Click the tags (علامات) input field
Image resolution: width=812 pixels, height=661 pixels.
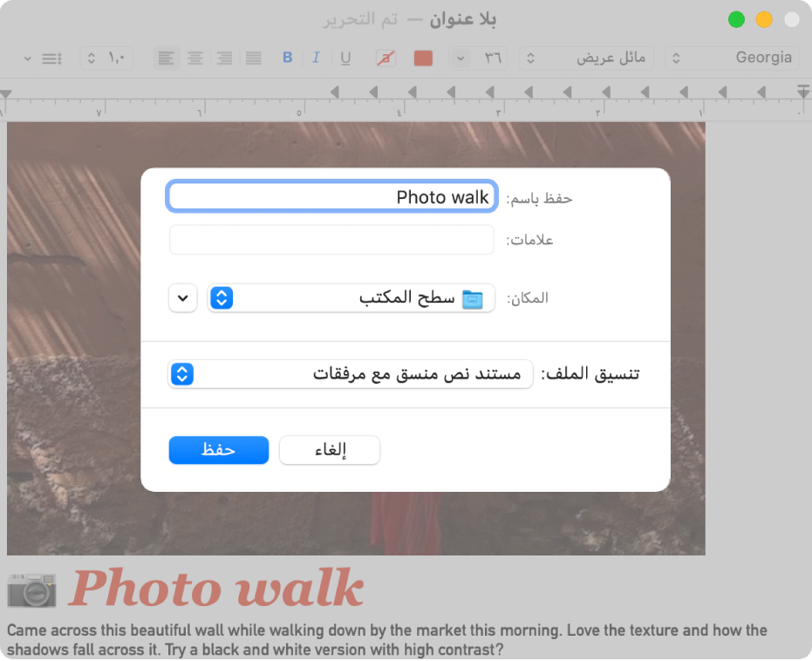coord(331,240)
